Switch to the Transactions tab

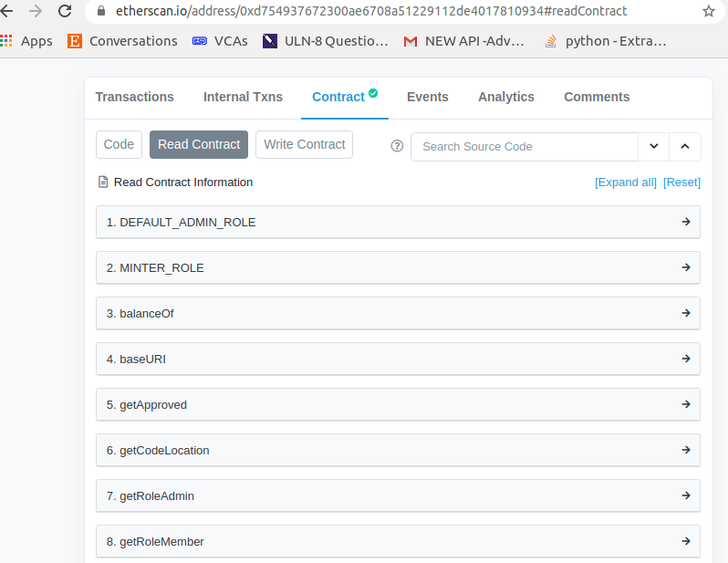[135, 97]
